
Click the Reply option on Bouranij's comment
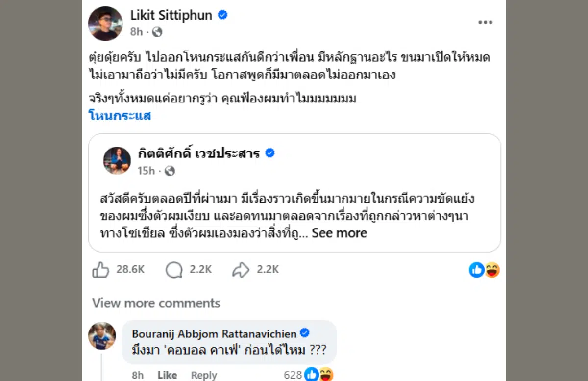(x=203, y=374)
